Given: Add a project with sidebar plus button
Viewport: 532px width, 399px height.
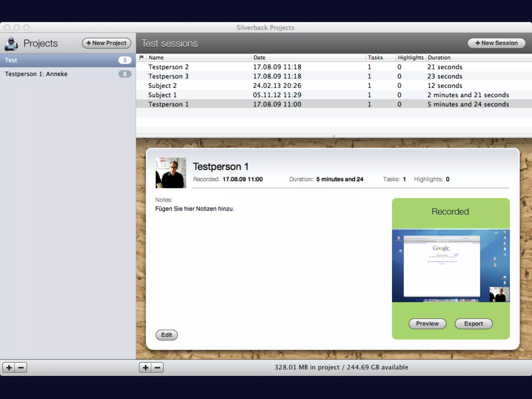Looking at the screenshot, I should pos(9,368).
